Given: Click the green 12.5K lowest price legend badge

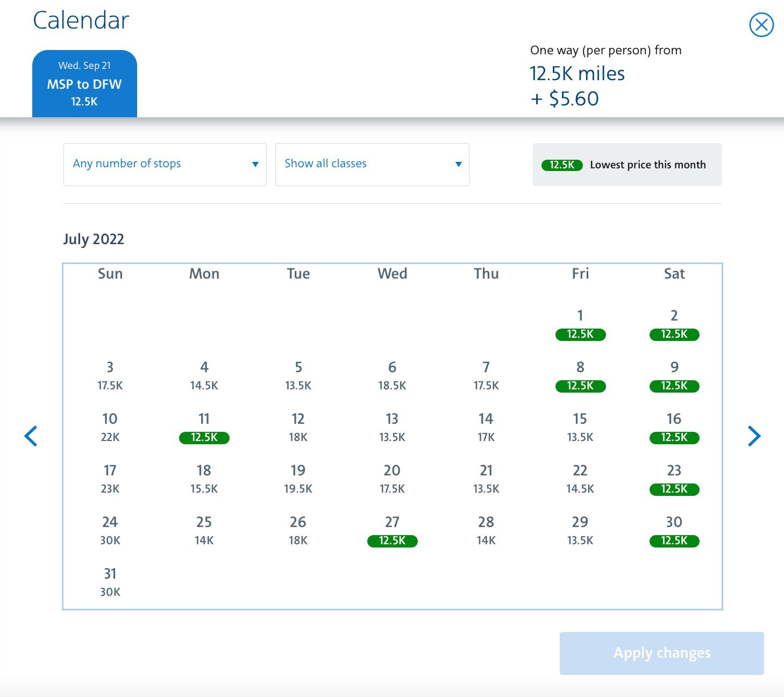Looking at the screenshot, I should 562,165.
